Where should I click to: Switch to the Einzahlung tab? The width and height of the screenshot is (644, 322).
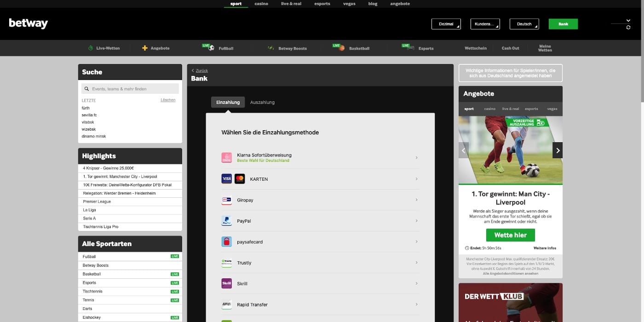click(x=228, y=102)
